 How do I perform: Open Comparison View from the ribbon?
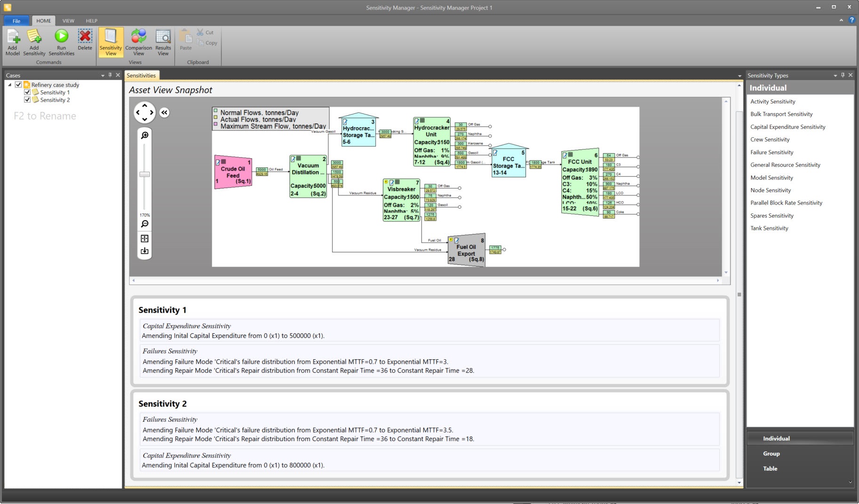click(x=138, y=37)
